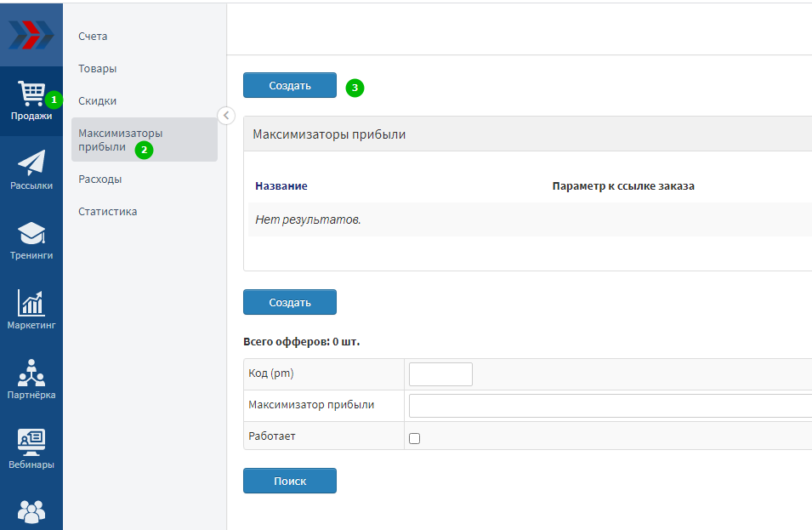Focus the Код (pm) input field
The image size is (812, 530).
click(440, 374)
